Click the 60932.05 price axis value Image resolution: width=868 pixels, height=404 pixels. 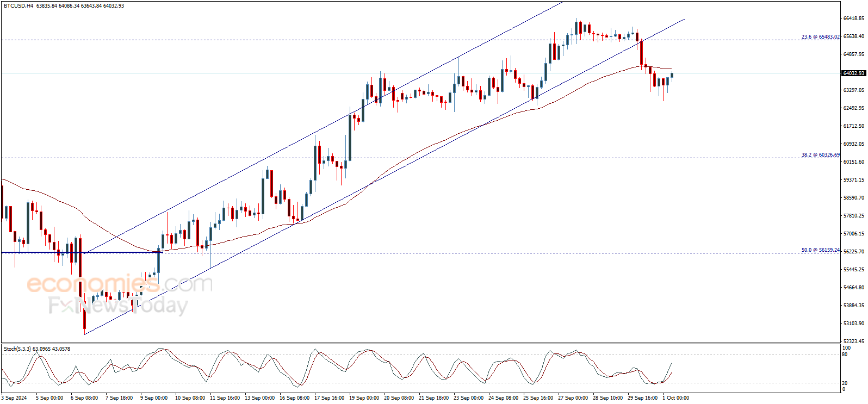pyautogui.click(x=853, y=144)
